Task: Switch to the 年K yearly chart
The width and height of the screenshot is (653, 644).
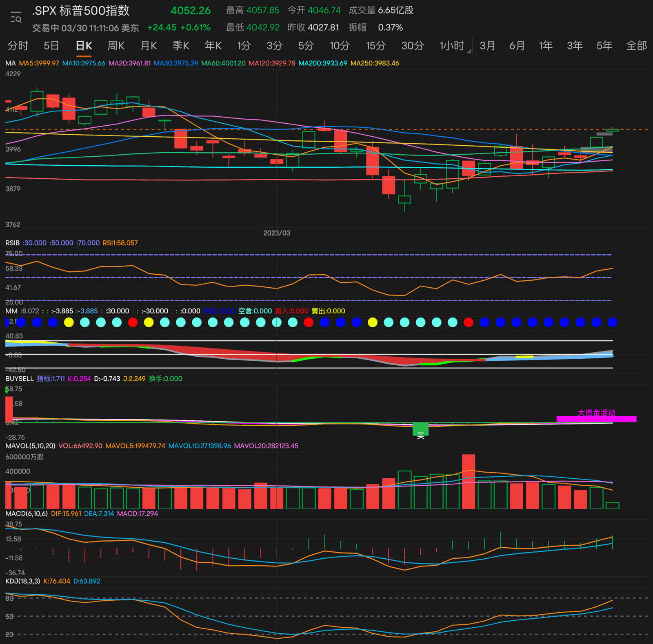Action: [x=213, y=46]
